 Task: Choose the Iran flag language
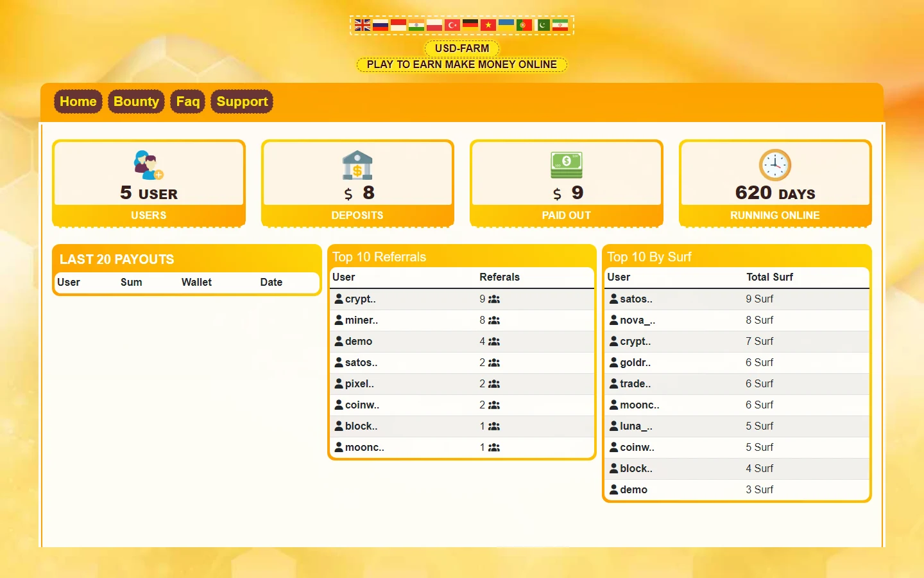tap(560, 25)
